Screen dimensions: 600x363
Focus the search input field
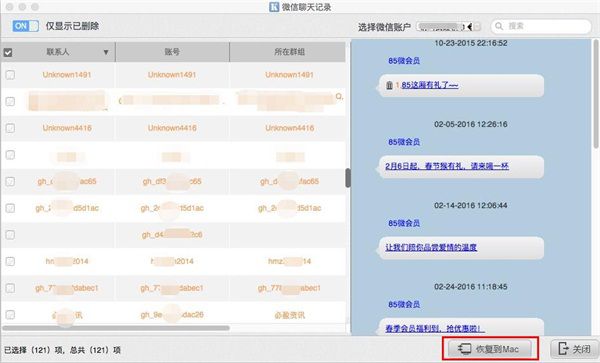[x=541, y=26]
